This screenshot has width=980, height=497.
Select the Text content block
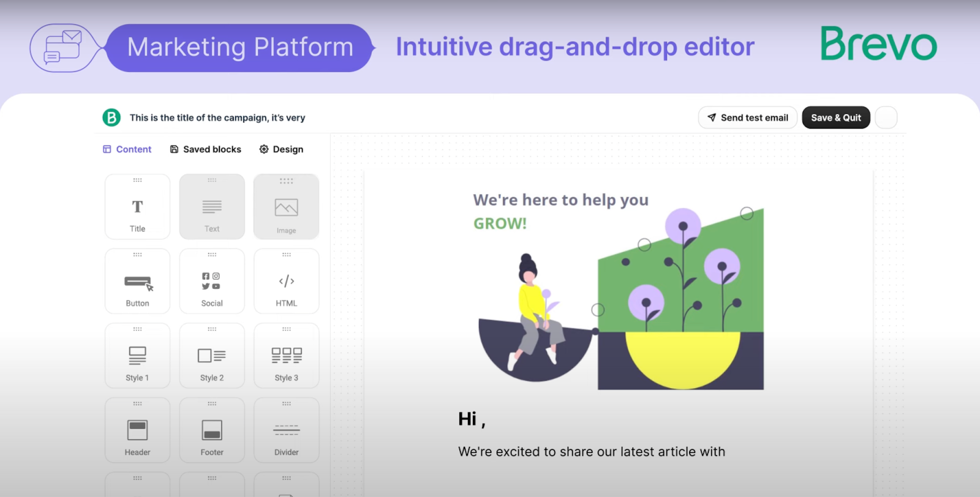pyautogui.click(x=212, y=207)
